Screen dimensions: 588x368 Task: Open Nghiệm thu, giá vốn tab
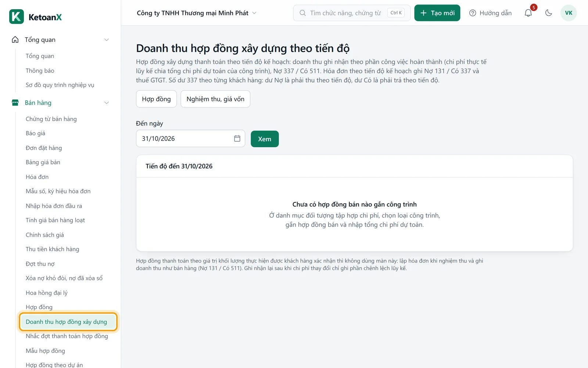pos(215,99)
